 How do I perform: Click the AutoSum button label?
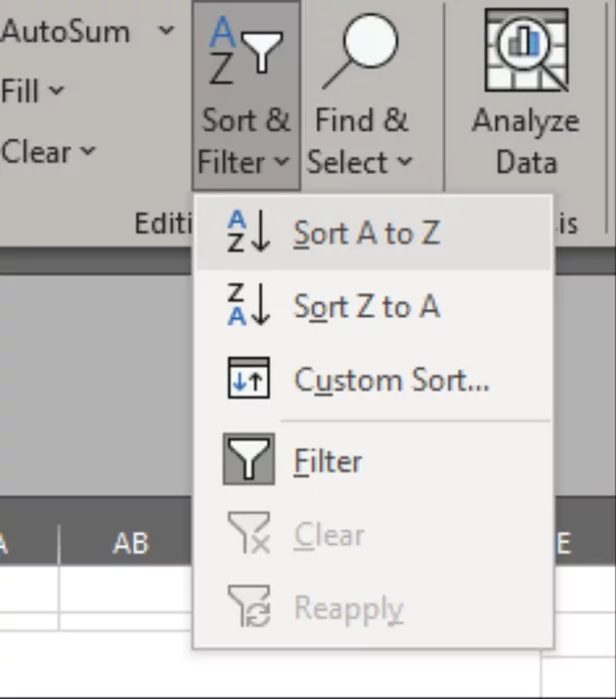(x=66, y=31)
